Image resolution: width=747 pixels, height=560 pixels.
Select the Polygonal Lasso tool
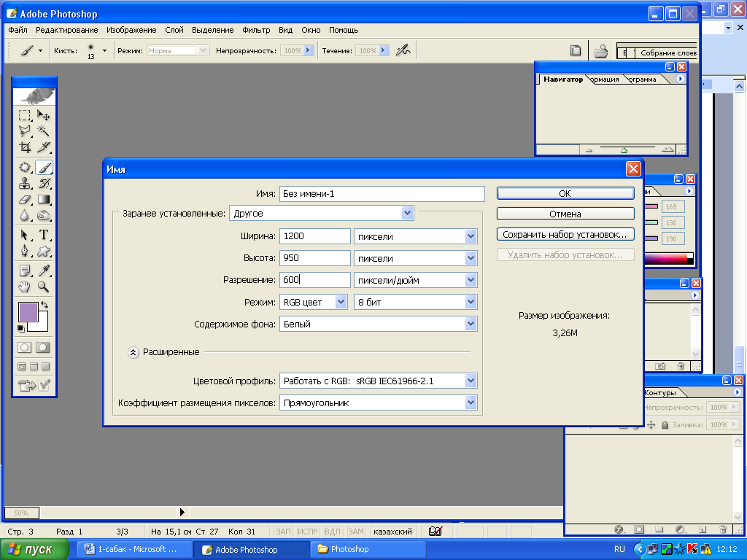(25, 131)
